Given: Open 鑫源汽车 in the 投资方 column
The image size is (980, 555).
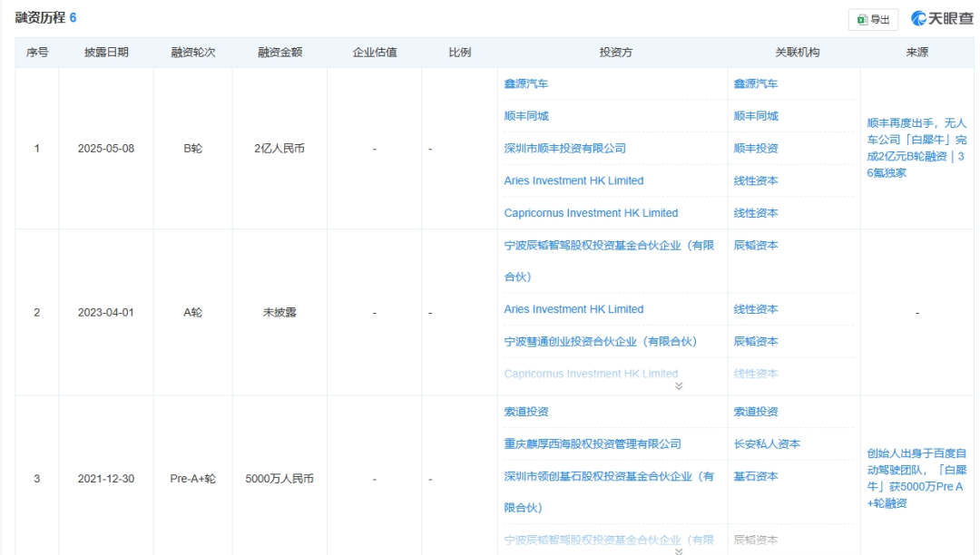Looking at the screenshot, I should point(526,83).
